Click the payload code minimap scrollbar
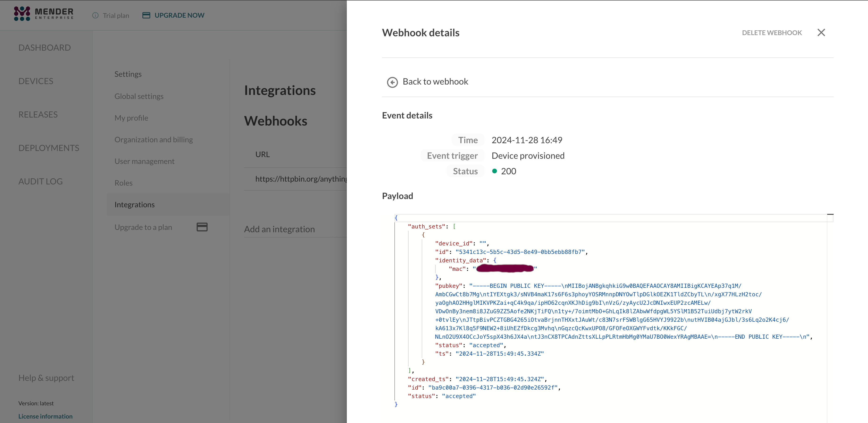This screenshot has width=868, height=423. [x=830, y=218]
